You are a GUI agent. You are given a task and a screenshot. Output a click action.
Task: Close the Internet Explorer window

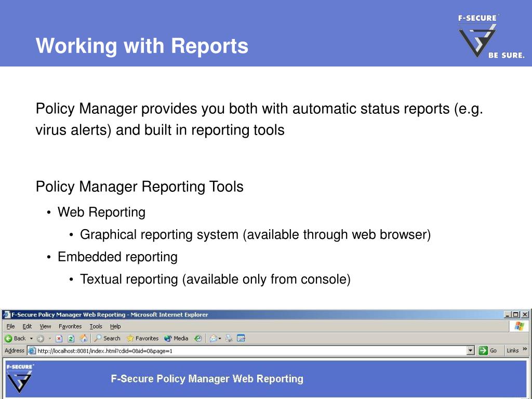pyautogui.click(x=525, y=314)
